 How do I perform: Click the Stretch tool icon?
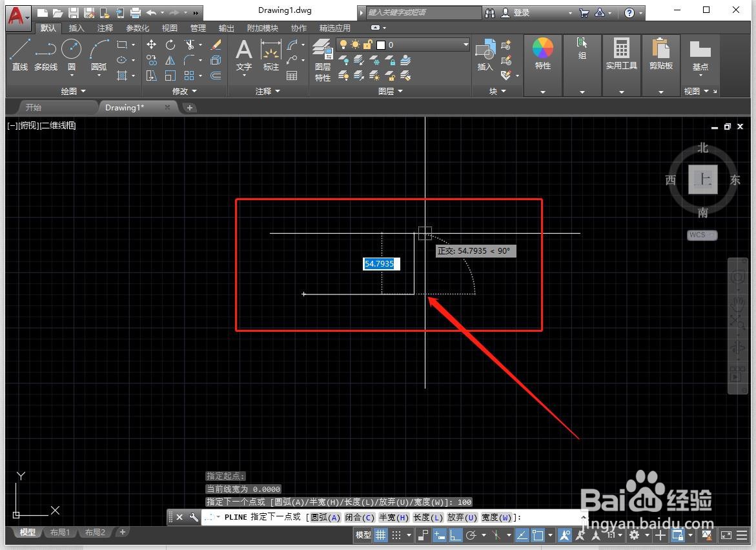(x=151, y=76)
